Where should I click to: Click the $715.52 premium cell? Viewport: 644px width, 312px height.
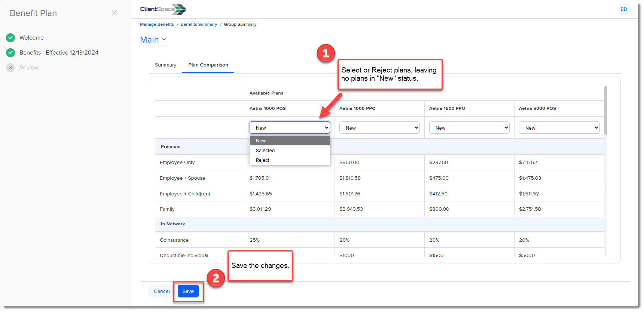click(528, 163)
